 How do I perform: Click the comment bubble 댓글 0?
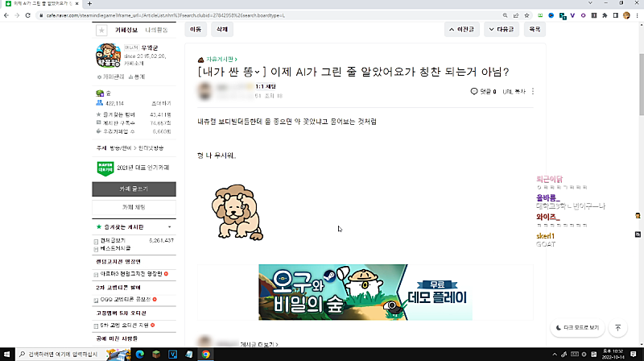[x=483, y=91]
